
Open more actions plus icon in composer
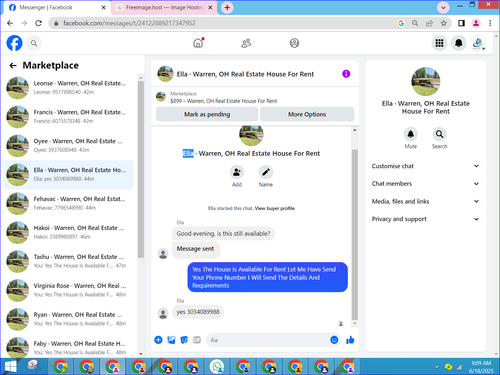(x=158, y=340)
